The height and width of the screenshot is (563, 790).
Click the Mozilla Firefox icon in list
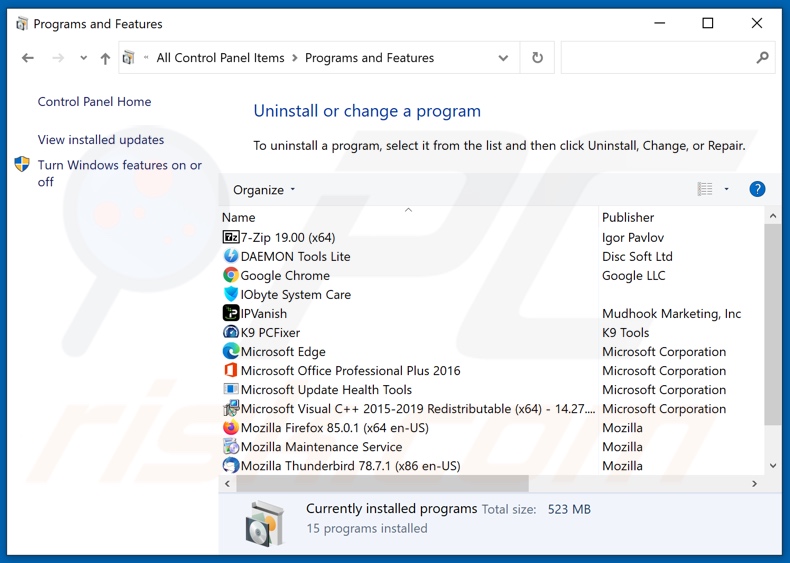231,428
